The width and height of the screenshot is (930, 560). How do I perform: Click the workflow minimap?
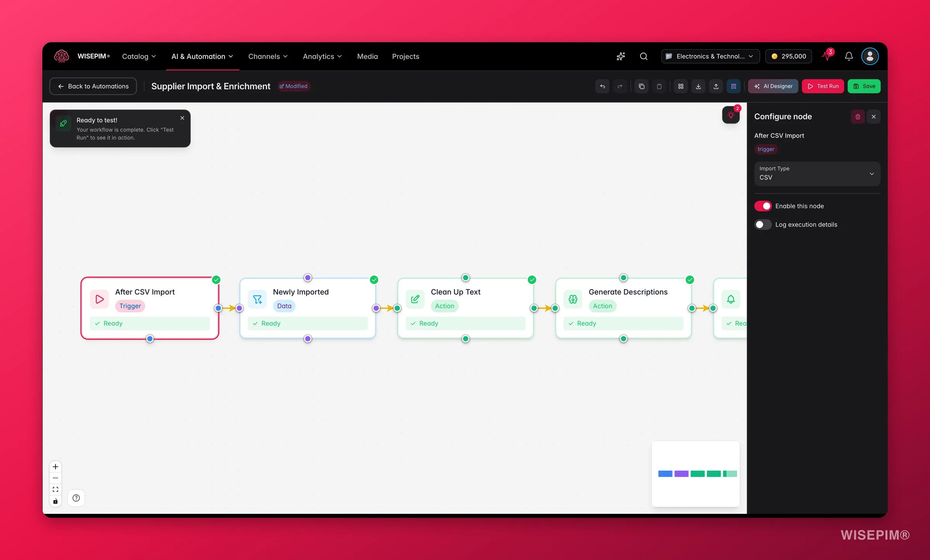(696, 474)
